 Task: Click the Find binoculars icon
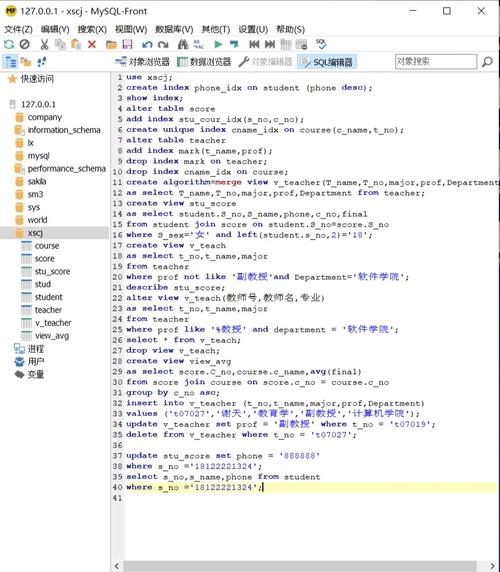[183, 45]
